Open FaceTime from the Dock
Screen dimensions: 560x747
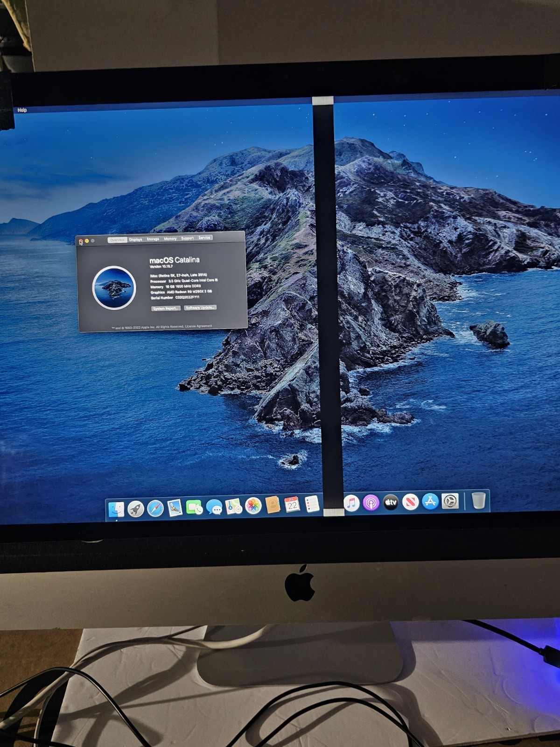tap(194, 507)
